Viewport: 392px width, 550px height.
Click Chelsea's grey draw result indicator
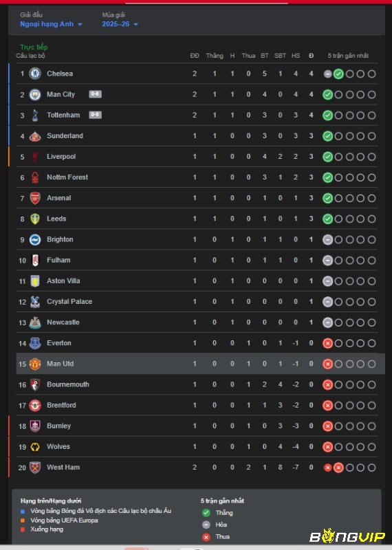coord(327,74)
